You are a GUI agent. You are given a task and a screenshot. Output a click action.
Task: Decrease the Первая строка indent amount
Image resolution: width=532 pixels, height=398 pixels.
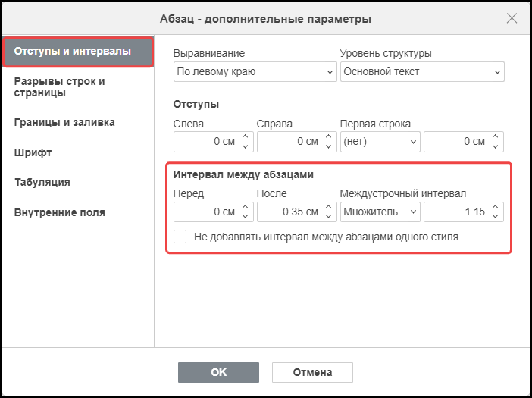pyautogui.click(x=496, y=146)
